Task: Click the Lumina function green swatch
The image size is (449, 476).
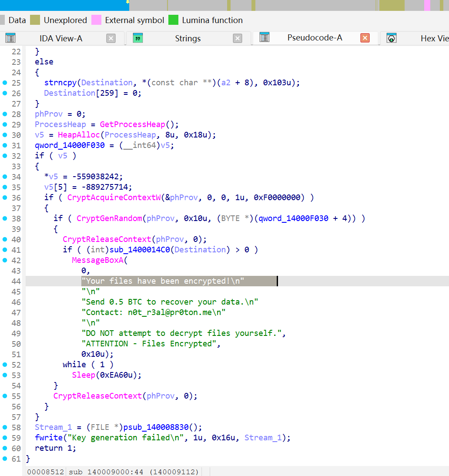Action: pos(173,20)
